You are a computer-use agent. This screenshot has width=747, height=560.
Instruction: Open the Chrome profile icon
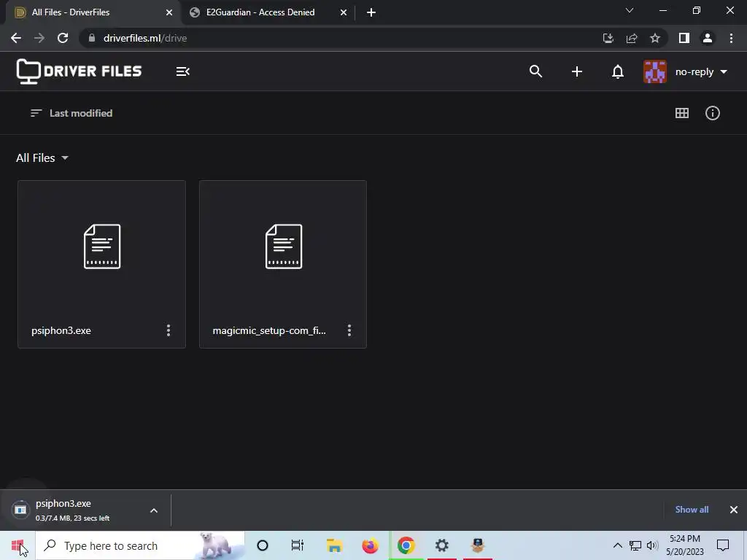708,38
